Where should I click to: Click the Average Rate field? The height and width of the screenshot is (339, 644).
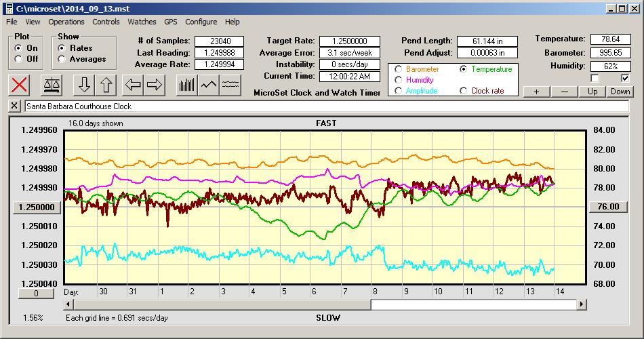[x=220, y=64]
